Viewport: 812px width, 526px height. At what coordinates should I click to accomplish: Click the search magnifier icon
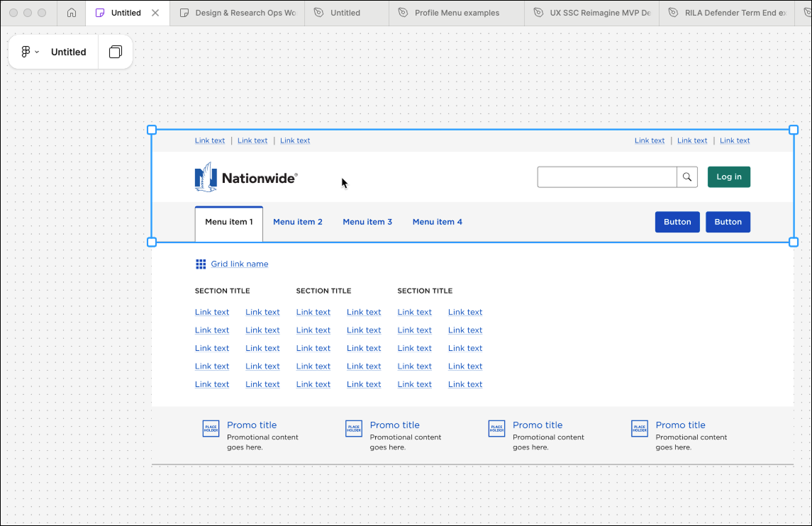(687, 177)
